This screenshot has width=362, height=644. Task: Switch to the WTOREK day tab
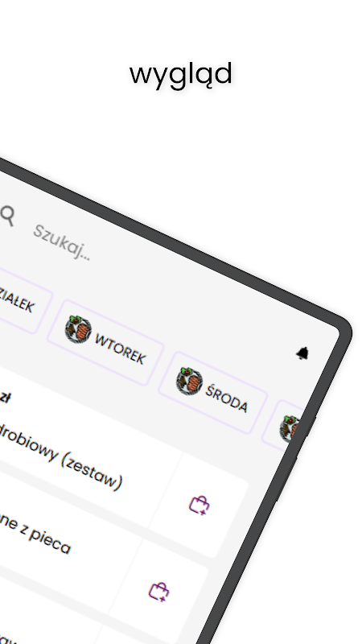pos(105,343)
